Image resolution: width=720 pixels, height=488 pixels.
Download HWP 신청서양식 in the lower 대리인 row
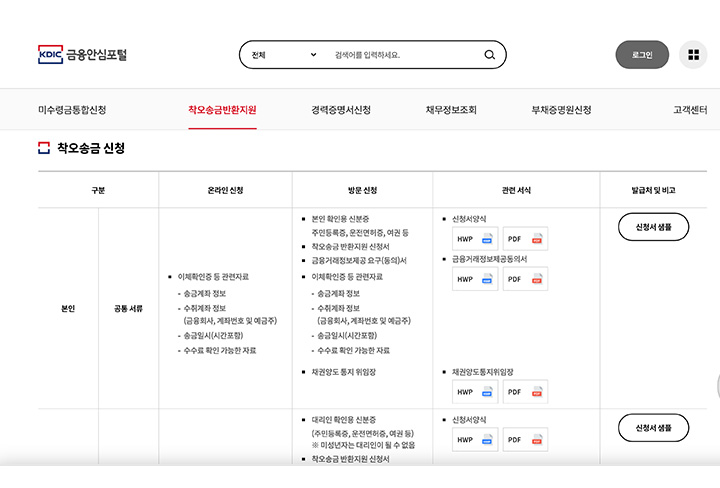pyautogui.click(x=475, y=439)
